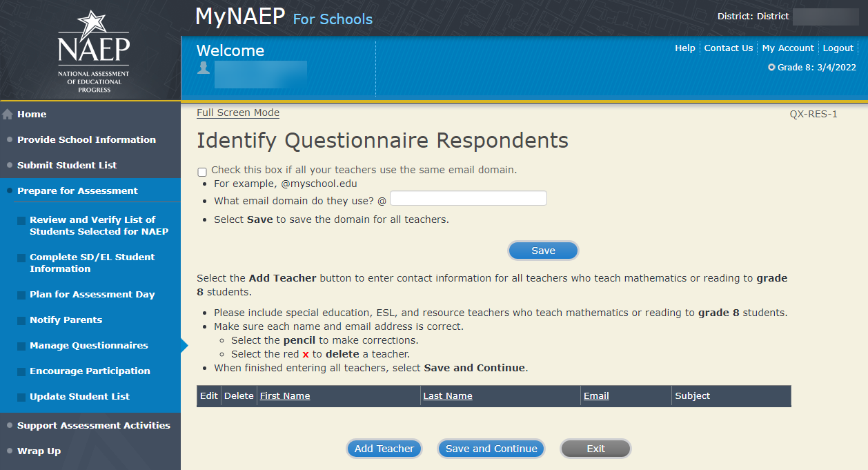Click the Home house icon
Viewport: 868px width, 470px height.
point(8,115)
